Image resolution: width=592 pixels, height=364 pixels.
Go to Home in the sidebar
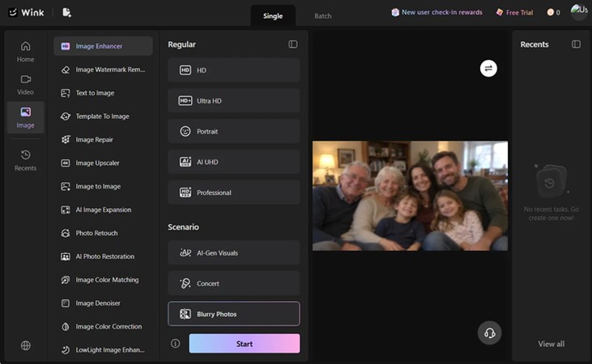[x=25, y=52]
